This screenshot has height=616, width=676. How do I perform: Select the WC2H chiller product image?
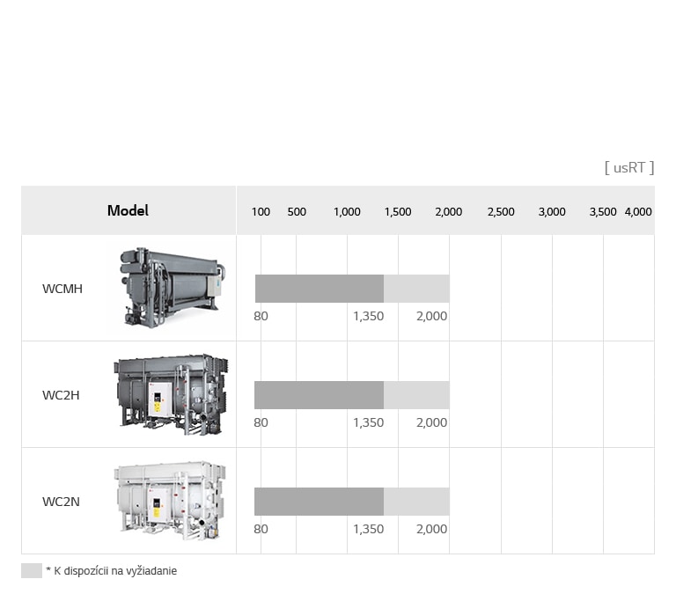pyautogui.click(x=170, y=395)
